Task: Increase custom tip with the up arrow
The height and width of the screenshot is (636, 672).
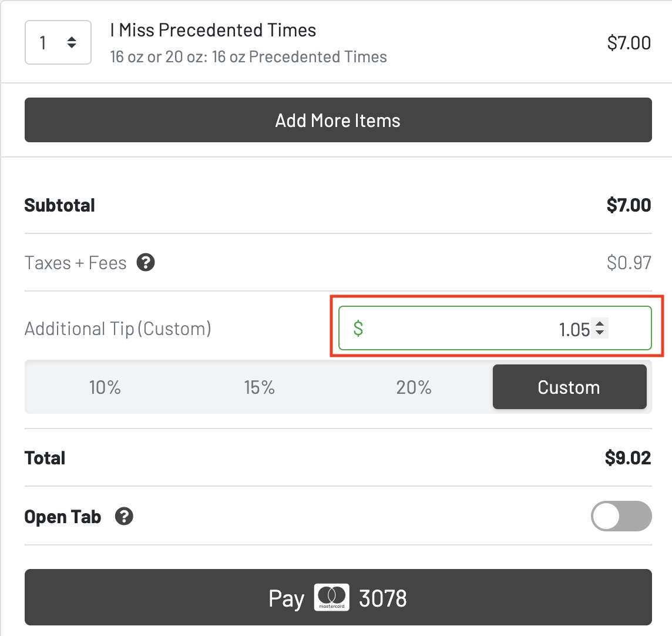Action: [600, 323]
